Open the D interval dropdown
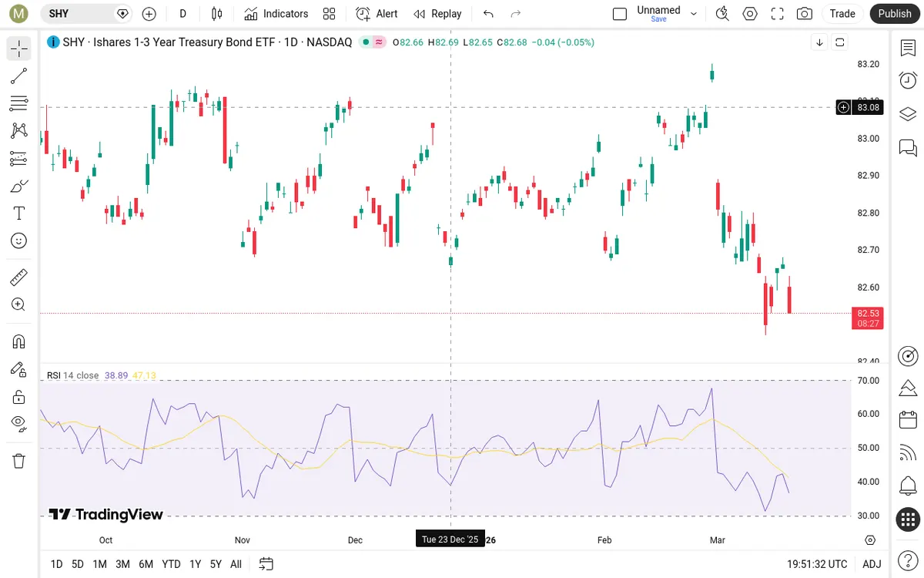This screenshot has width=924, height=578. [x=183, y=13]
